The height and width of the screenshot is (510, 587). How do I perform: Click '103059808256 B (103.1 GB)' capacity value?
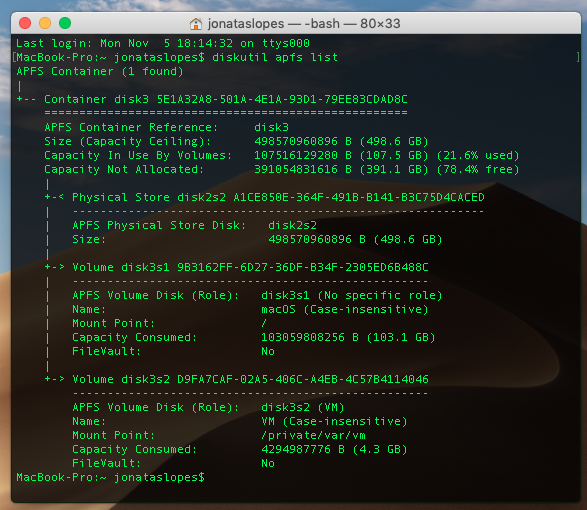click(348, 337)
